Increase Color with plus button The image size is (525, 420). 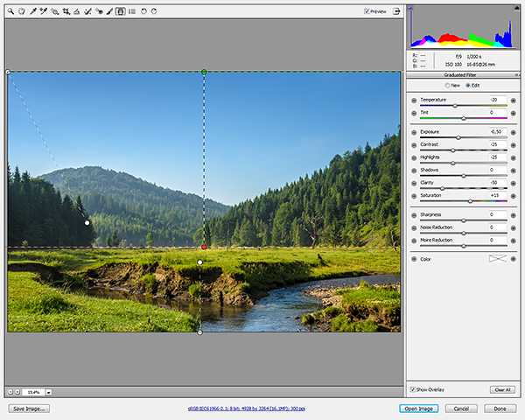514,259
